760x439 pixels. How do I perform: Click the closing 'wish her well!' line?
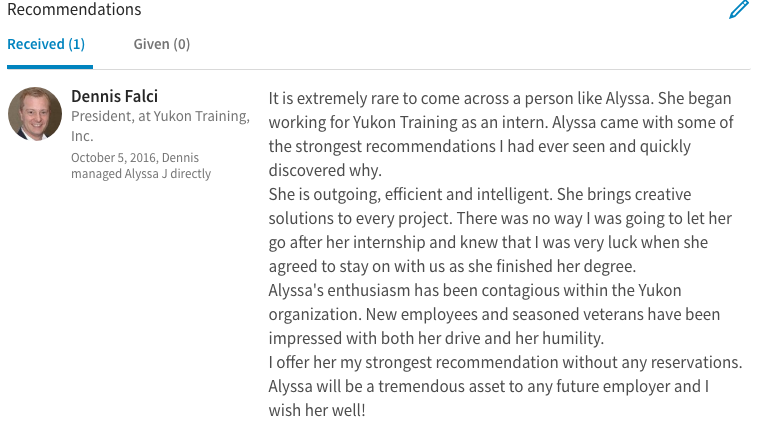click(317, 410)
